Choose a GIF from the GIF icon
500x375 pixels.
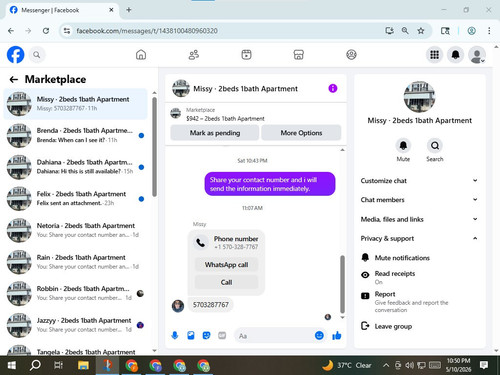(222, 335)
